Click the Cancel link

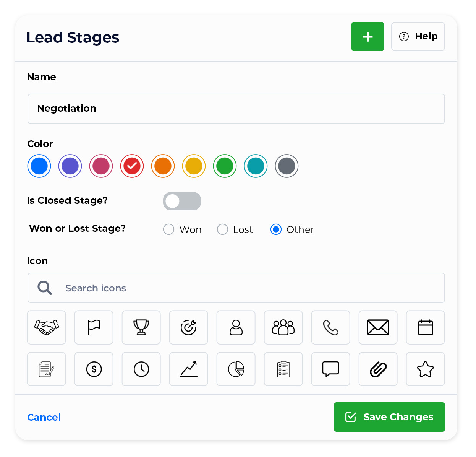coord(44,417)
